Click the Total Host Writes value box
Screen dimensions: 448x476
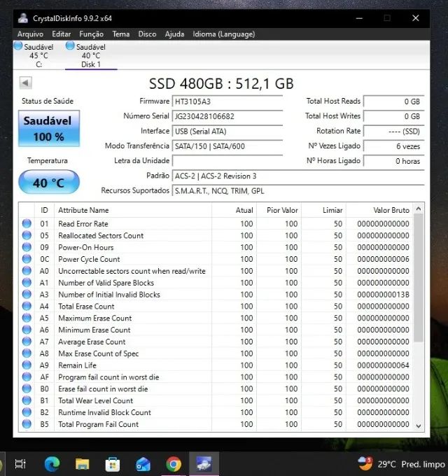pyautogui.click(x=393, y=116)
